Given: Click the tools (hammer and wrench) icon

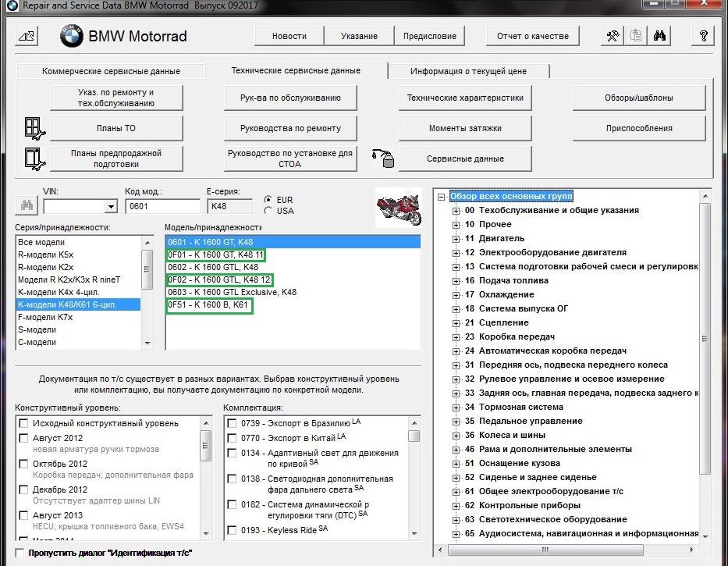Looking at the screenshot, I should click(613, 36).
